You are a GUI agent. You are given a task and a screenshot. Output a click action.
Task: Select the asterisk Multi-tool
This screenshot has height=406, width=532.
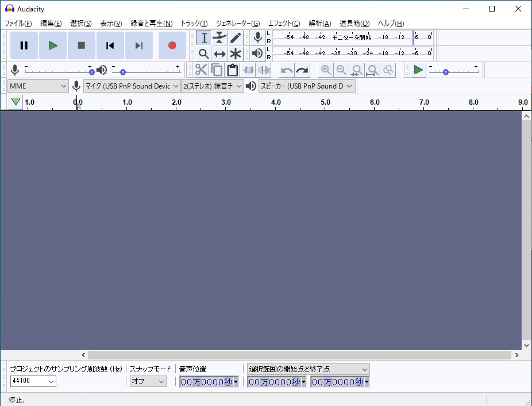point(236,53)
